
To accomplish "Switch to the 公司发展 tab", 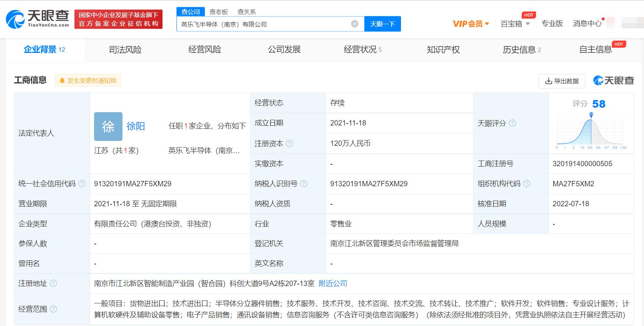I will click(284, 49).
